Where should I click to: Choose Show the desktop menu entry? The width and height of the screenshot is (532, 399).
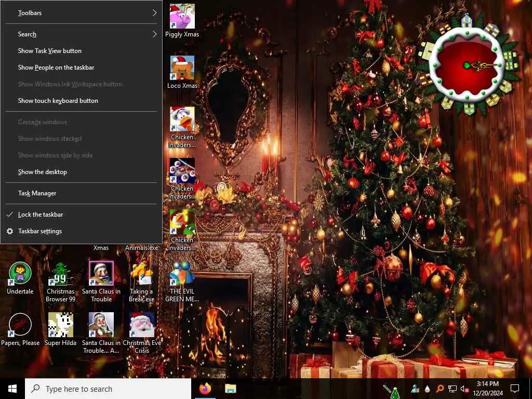pos(82,172)
